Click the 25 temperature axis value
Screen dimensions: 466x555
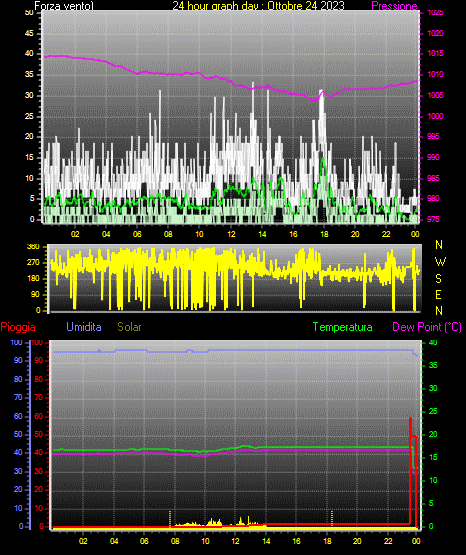tap(433, 411)
